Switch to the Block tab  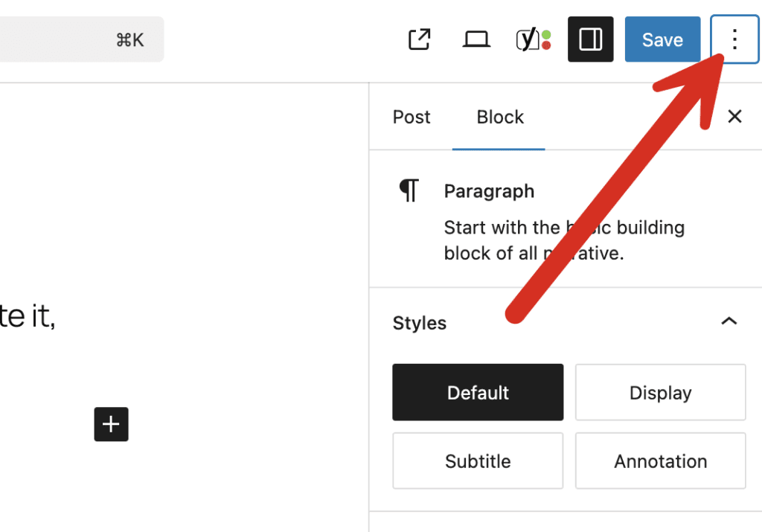pos(499,117)
